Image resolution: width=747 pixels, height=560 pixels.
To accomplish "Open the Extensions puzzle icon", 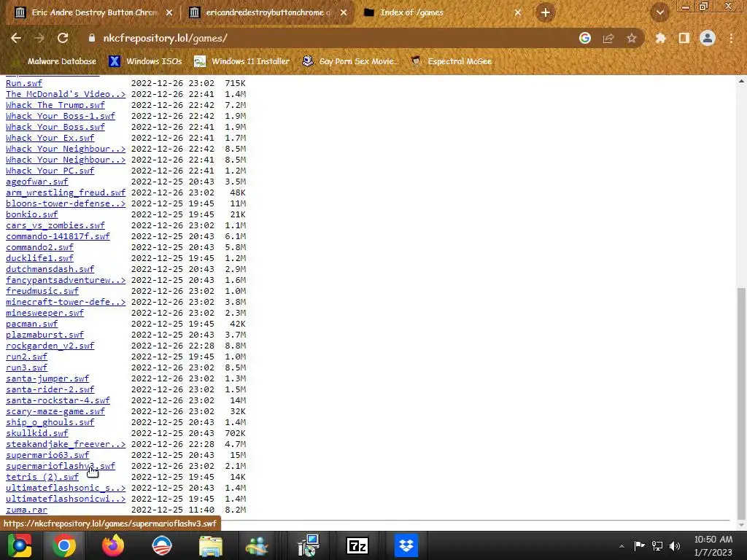I will click(660, 38).
